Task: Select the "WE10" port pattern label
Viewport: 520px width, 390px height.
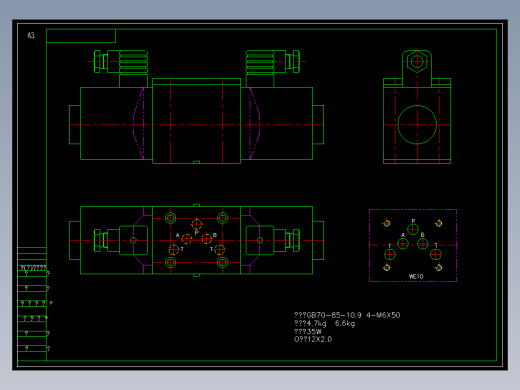Action: tap(416, 276)
